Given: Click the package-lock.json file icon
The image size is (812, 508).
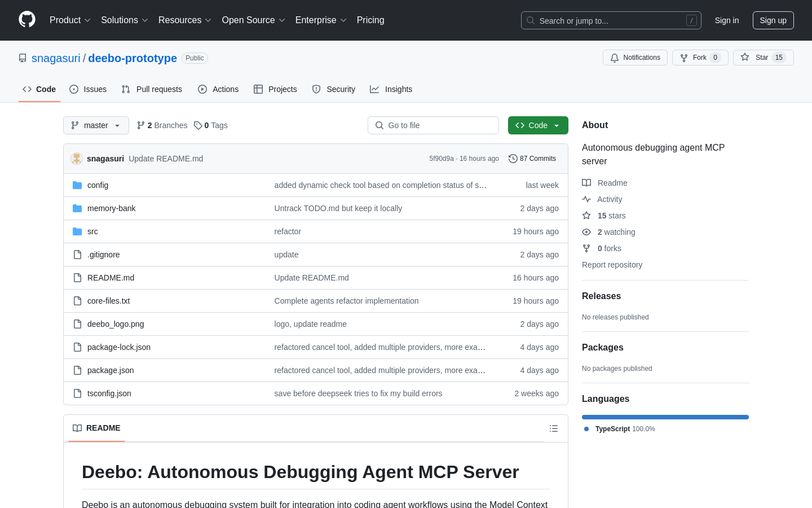Looking at the screenshot, I should click(77, 347).
